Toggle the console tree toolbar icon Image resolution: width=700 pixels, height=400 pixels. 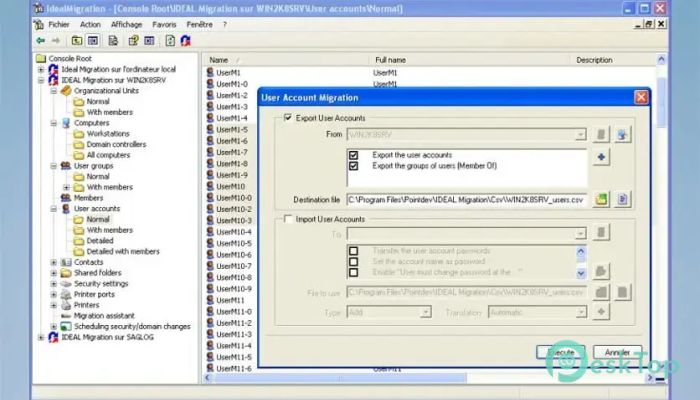(x=93, y=41)
